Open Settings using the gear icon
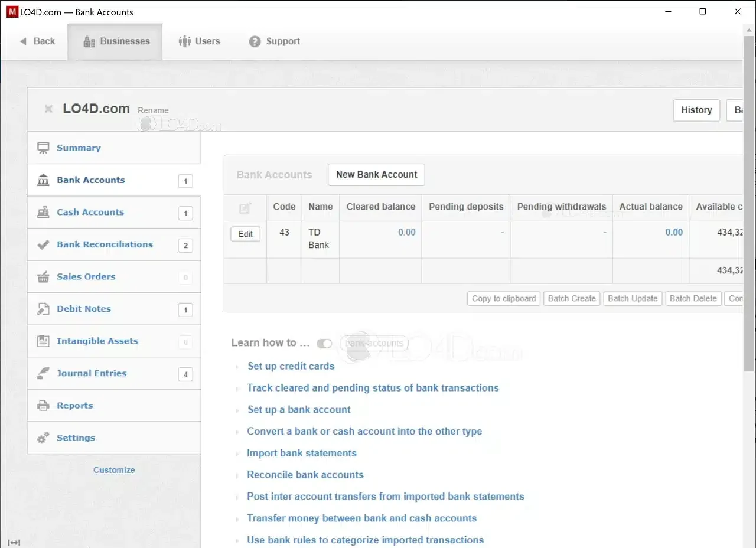756x548 pixels. 43,437
